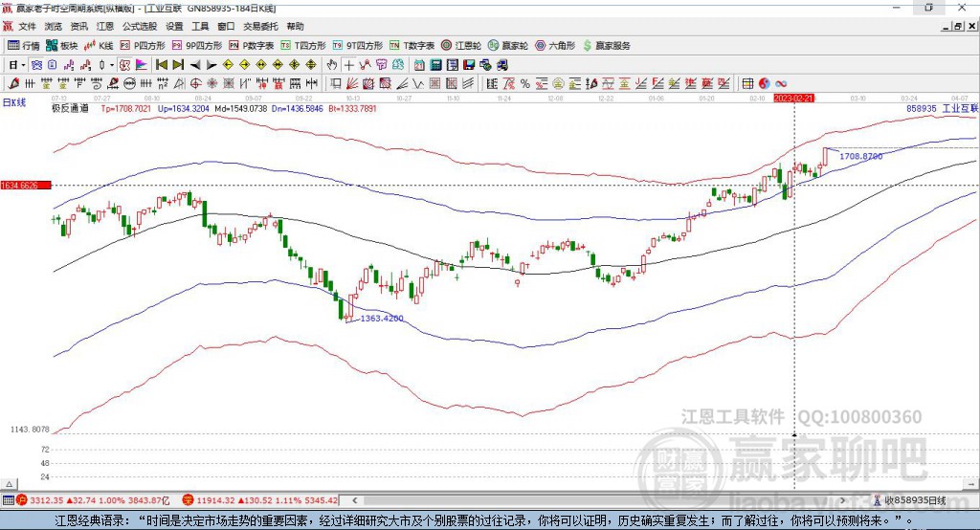
Task: Open the 帮助 menu
Action: click(x=295, y=26)
